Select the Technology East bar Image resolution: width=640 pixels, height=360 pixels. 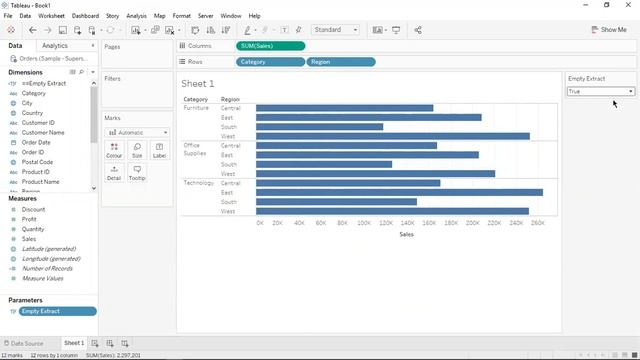click(x=399, y=193)
